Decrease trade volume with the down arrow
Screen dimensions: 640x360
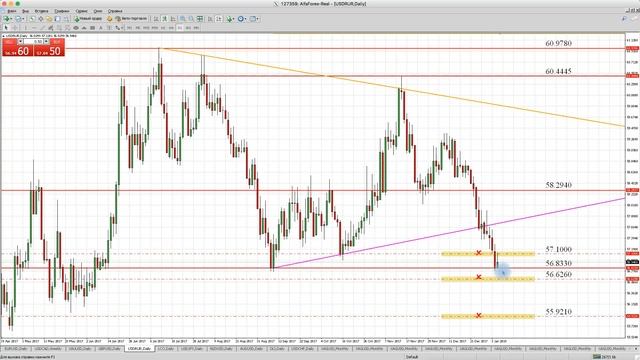pyautogui.click(x=20, y=41)
